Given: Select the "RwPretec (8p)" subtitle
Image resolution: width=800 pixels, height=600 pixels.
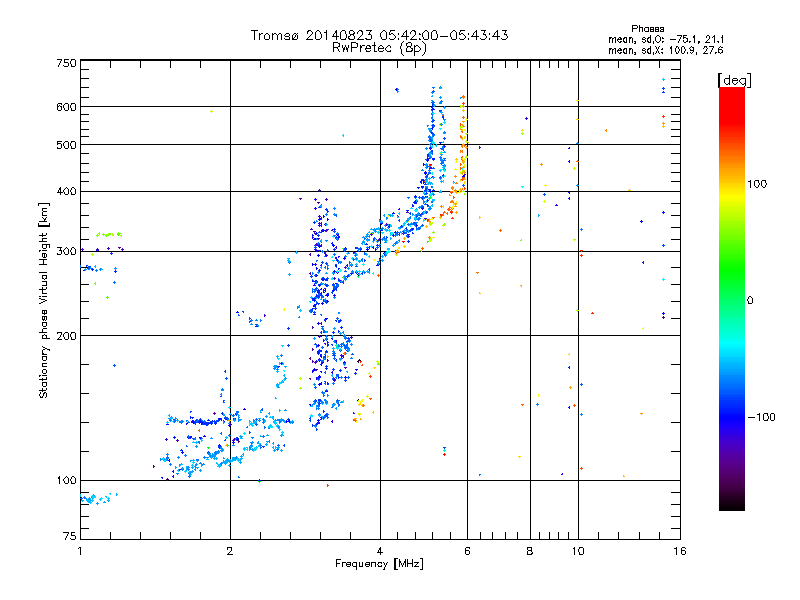Looking at the screenshot, I should [x=379, y=48].
